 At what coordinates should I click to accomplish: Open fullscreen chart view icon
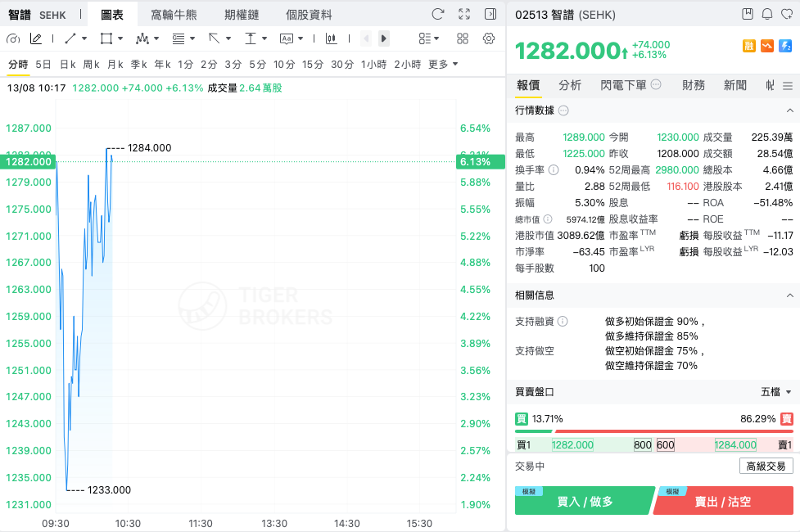coord(464,14)
